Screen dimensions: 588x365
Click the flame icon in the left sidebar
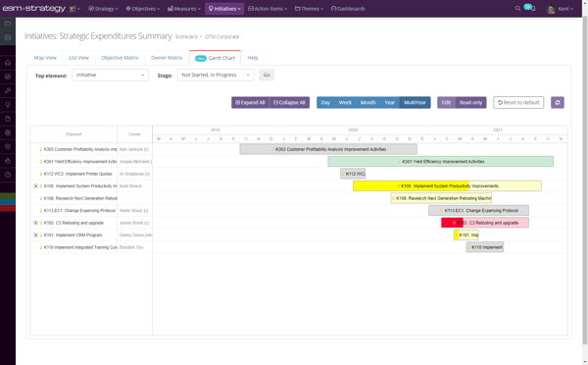tap(8, 161)
